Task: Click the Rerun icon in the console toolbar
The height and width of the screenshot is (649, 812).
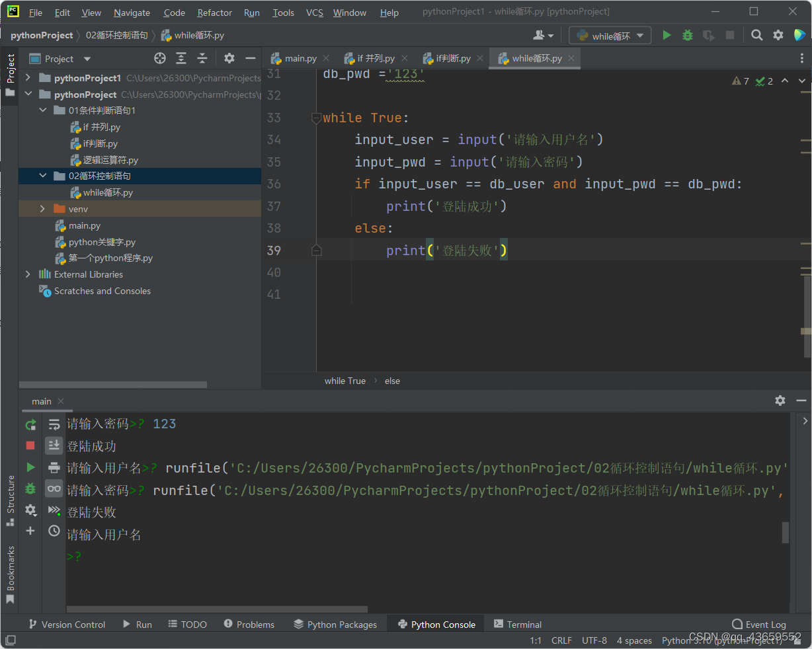Action: click(30, 424)
